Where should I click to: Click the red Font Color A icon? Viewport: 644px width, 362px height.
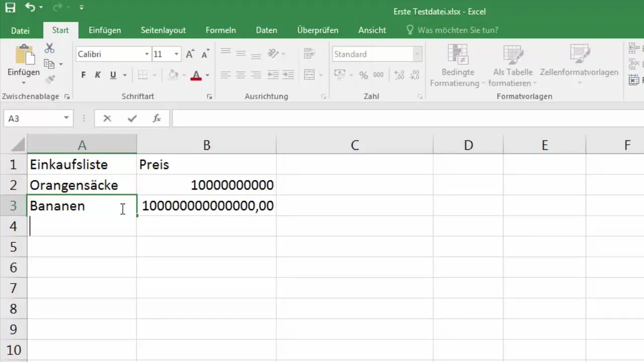click(x=196, y=75)
